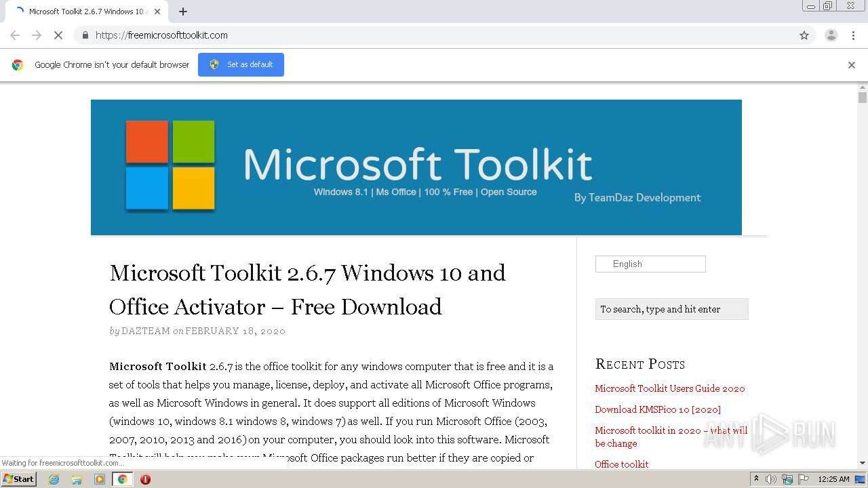
Task: Open network status tray icon
Action: (x=787, y=479)
